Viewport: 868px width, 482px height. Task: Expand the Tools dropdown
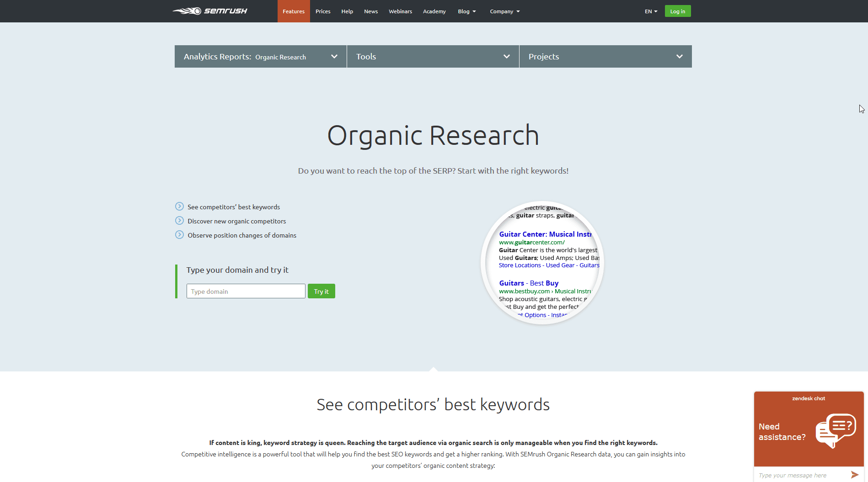[x=506, y=56]
